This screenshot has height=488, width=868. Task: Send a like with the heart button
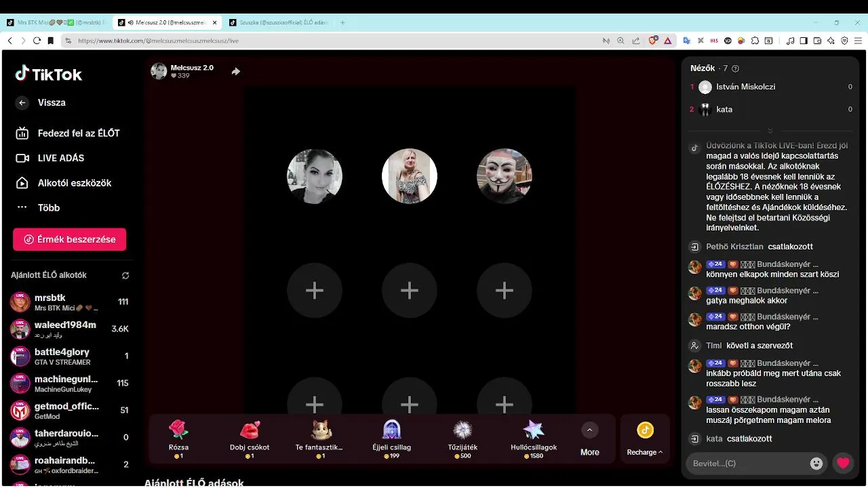(843, 464)
